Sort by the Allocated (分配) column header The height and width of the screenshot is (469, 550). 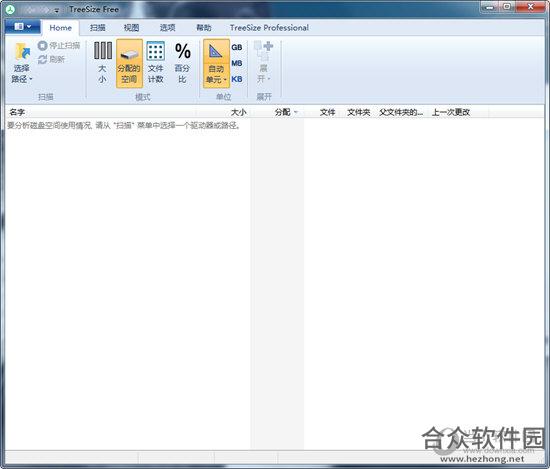277,112
